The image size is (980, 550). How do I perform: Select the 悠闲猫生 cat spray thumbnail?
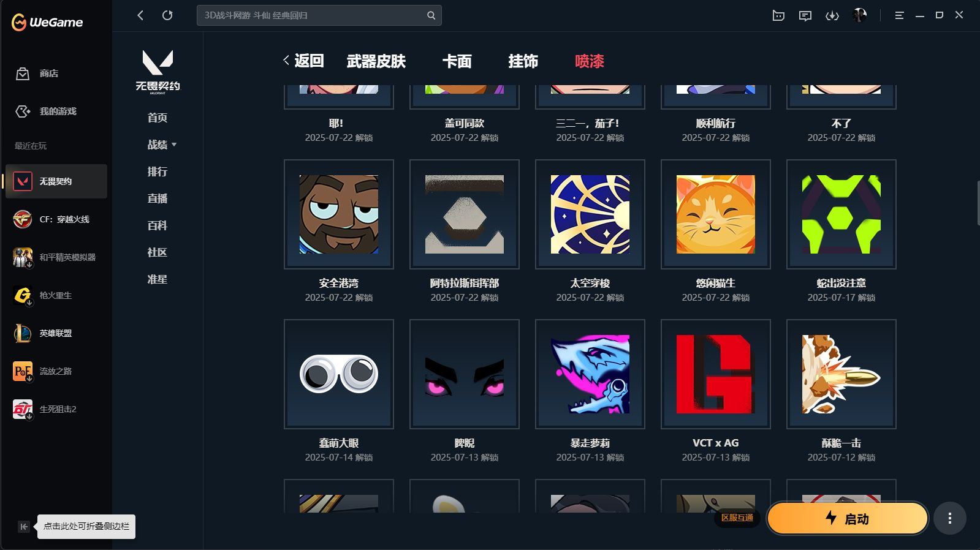coord(716,214)
